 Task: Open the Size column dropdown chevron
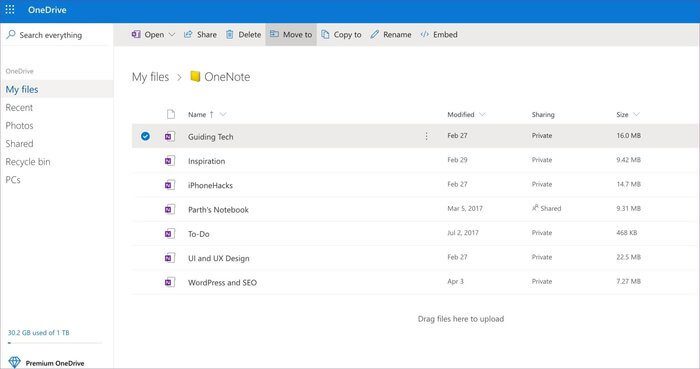coord(636,114)
